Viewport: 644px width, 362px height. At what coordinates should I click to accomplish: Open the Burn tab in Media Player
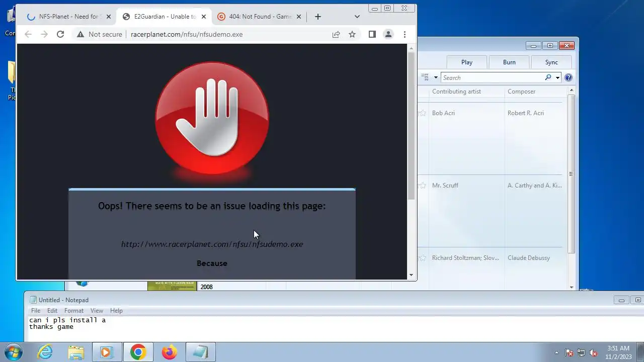509,62
